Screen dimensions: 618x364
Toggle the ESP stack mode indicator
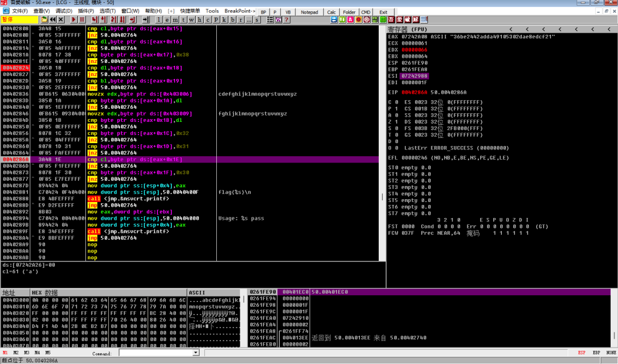[x=581, y=353]
